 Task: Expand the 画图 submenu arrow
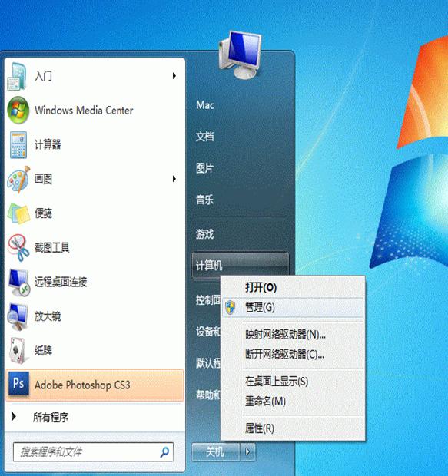174,179
